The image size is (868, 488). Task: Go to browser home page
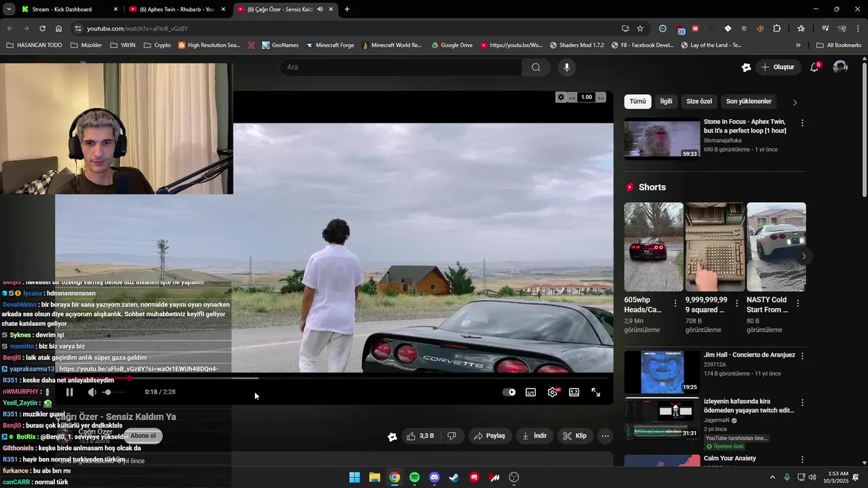point(59,28)
